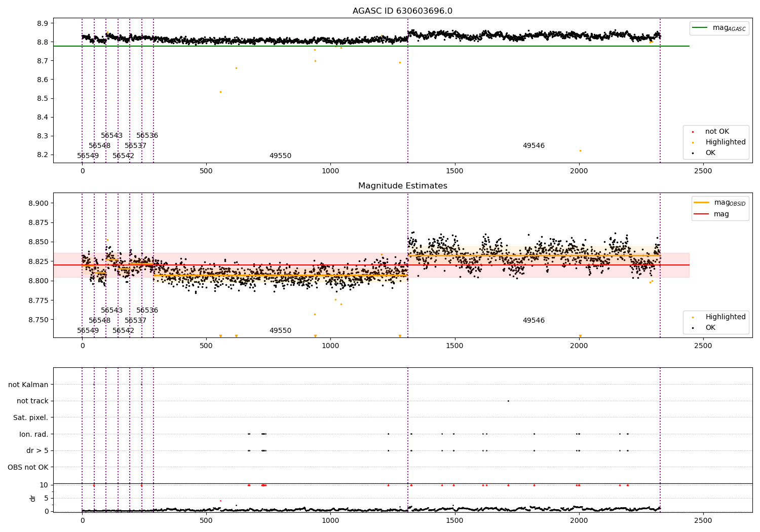This screenshot has height=532, width=760.
Task: Click obsid label 49546 in top plot
Action: point(534,146)
